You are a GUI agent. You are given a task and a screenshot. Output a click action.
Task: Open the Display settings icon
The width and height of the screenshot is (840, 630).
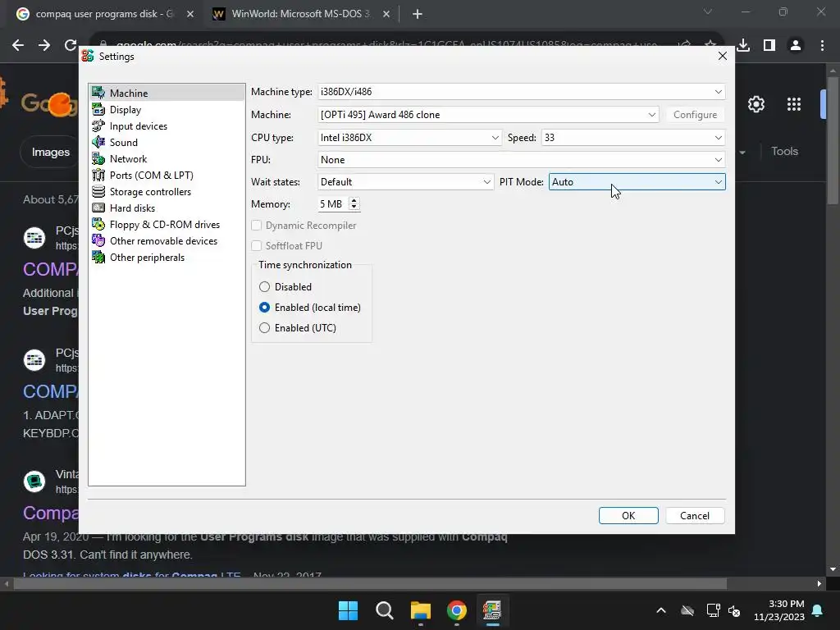(x=98, y=109)
